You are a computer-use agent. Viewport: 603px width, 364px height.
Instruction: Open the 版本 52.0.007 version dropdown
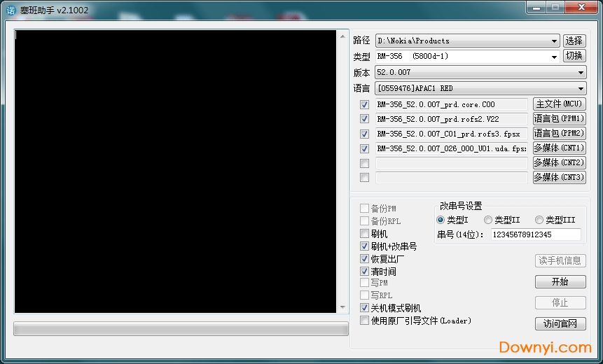(x=581, y=73)
